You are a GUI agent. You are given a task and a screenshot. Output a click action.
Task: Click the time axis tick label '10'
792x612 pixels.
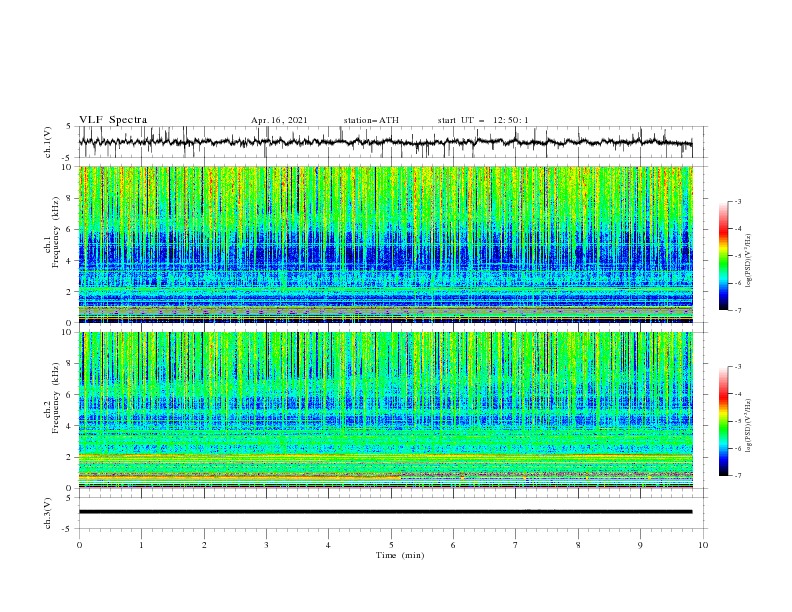click(x=703, y=545)
